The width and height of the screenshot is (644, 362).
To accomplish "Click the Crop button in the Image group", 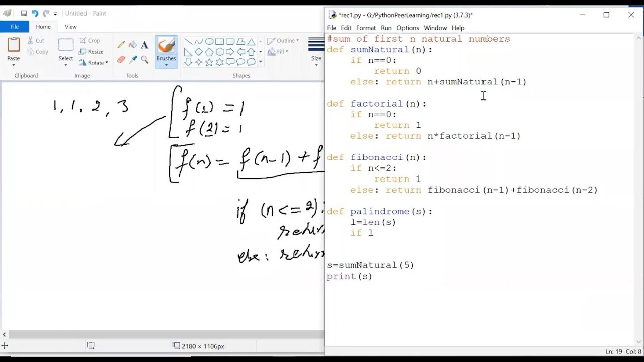I will [x=90, y=41].
